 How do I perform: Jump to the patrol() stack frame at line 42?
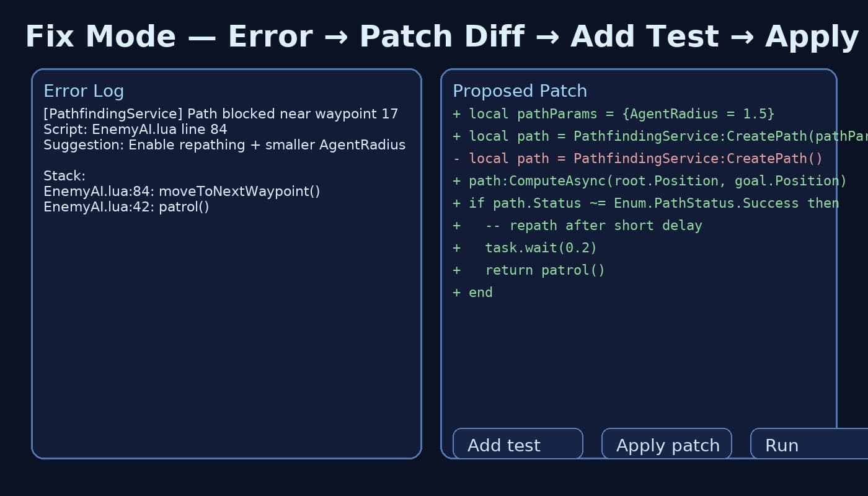click(x=126, y=207)
